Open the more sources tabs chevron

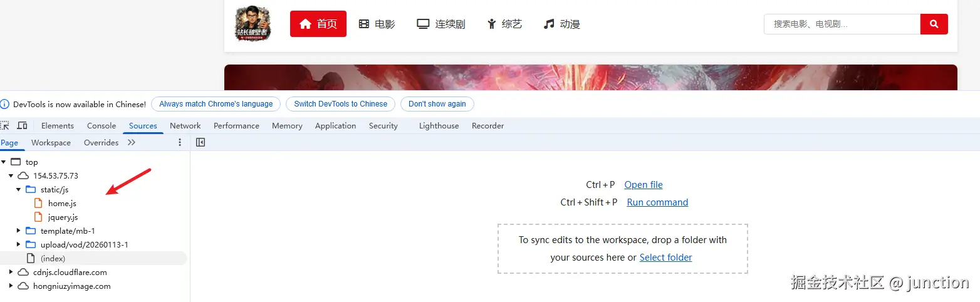(x=132, y=142)
